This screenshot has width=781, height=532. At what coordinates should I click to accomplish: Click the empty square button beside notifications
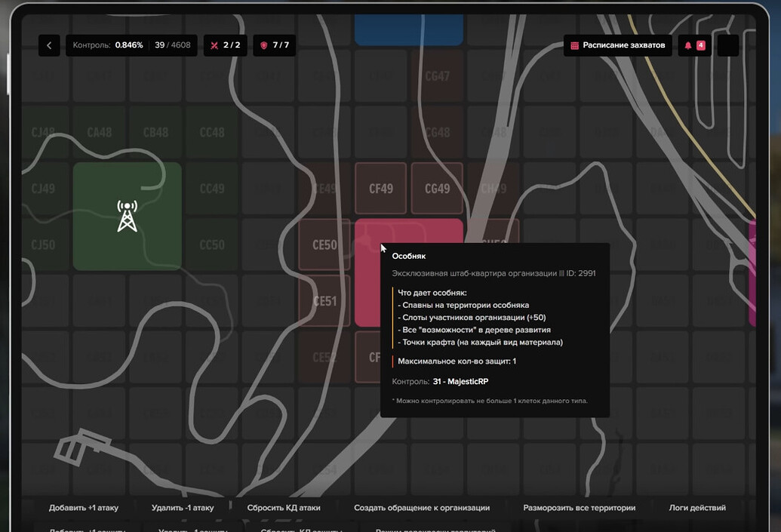pyautogui.click(x=727, y=45)
